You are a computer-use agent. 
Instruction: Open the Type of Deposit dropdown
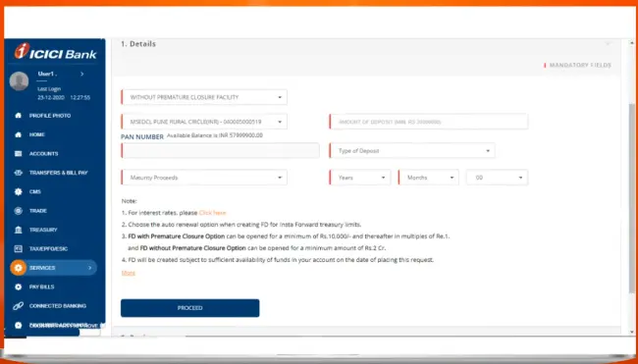[x=412, y=150]
